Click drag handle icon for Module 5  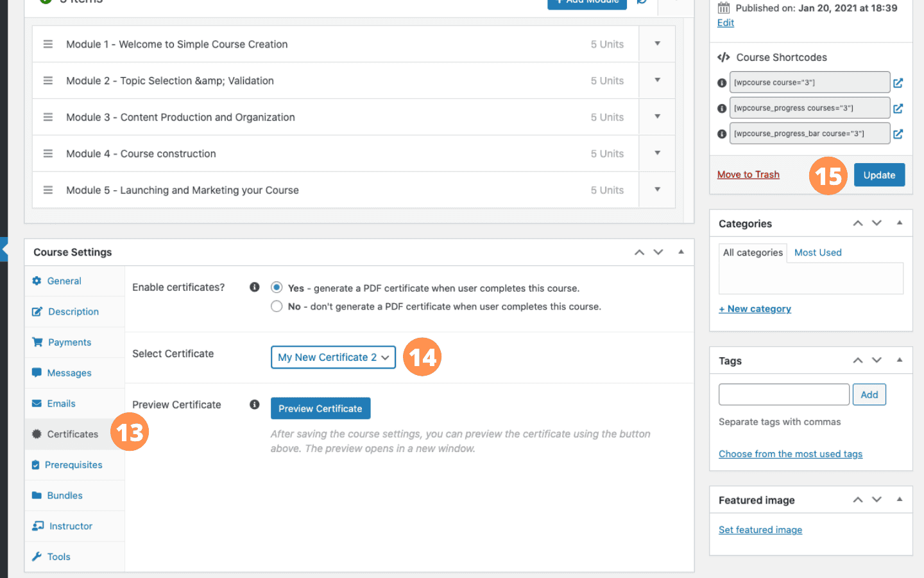click(x=47, y=190)
